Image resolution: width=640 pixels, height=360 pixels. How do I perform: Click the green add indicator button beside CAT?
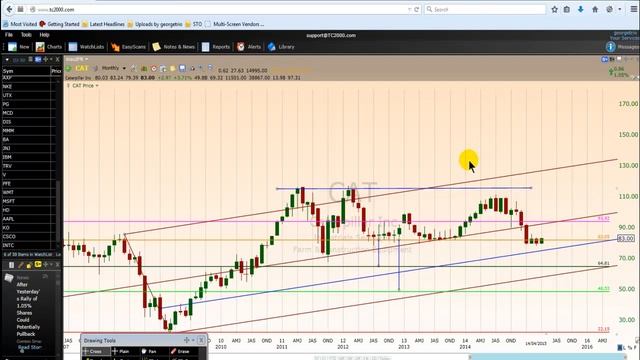click(x=68, y=68)
